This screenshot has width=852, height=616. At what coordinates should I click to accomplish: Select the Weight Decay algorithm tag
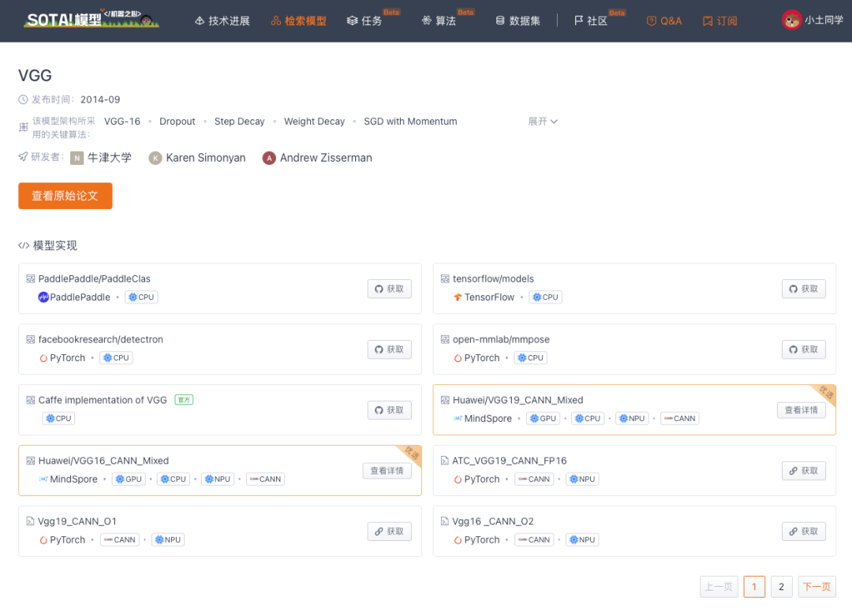click(x=314, y=121)
